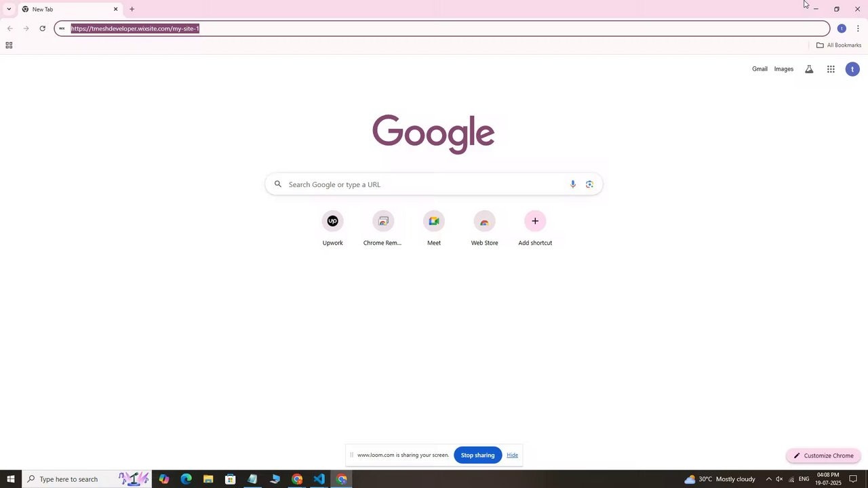
Task: Search by voice with the microphone icon
Action: click(x=573, y=184)
